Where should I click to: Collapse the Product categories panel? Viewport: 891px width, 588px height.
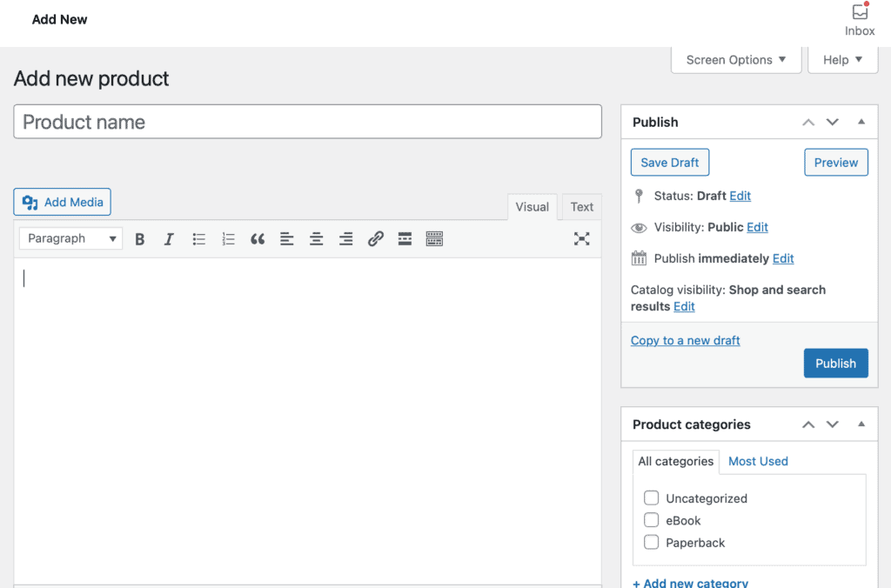(861, 424)
